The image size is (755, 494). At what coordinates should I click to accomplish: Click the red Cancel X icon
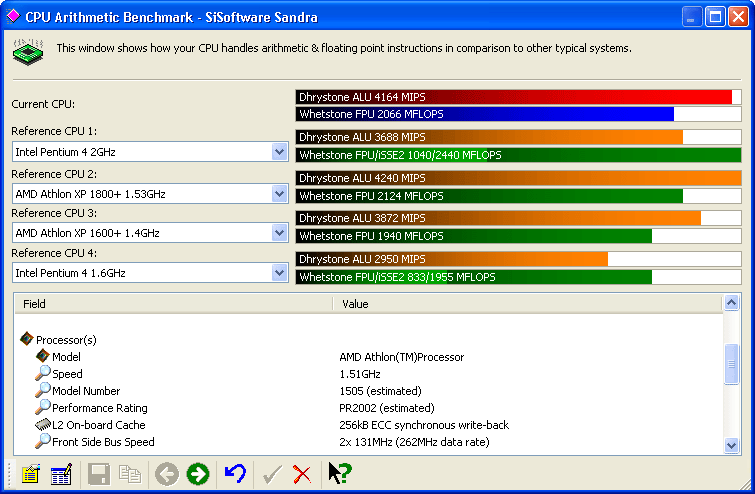302,474
